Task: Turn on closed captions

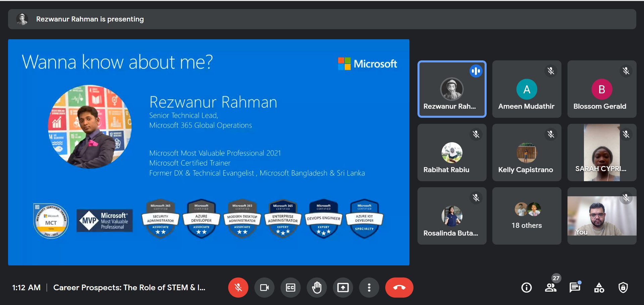Action: tap(290, 288)
